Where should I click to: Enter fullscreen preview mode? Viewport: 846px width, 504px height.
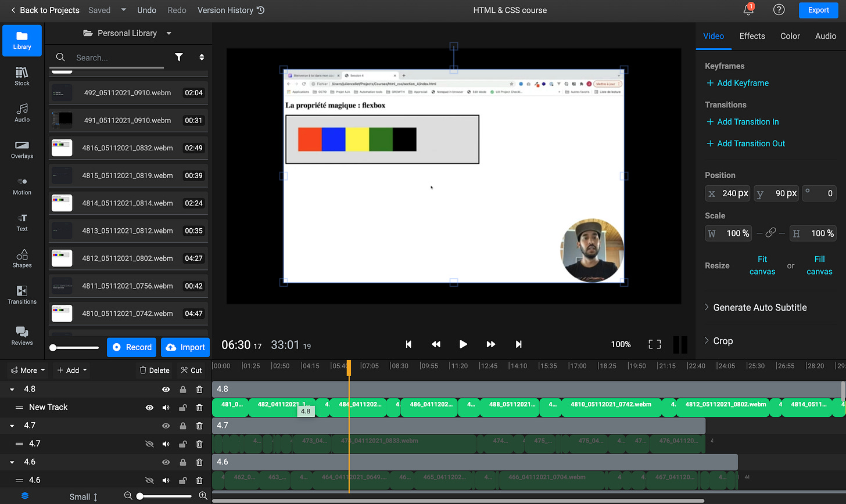point(655,344)
